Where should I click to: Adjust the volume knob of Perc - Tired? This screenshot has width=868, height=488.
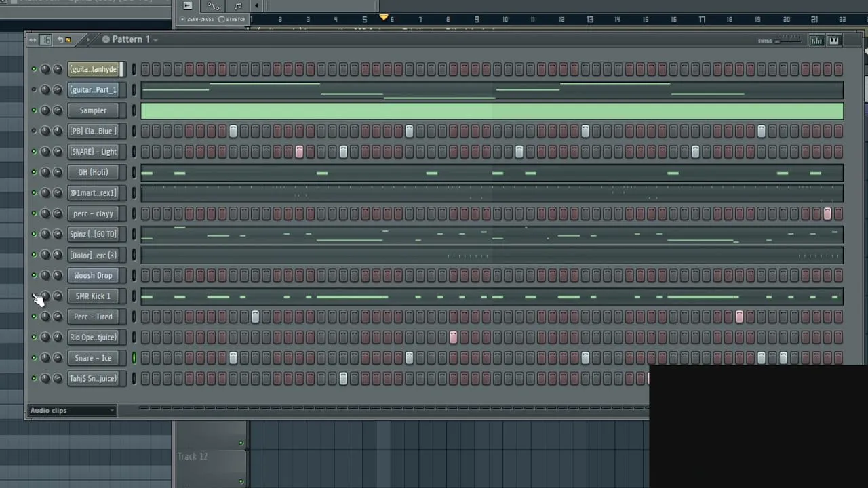[58, 317]
